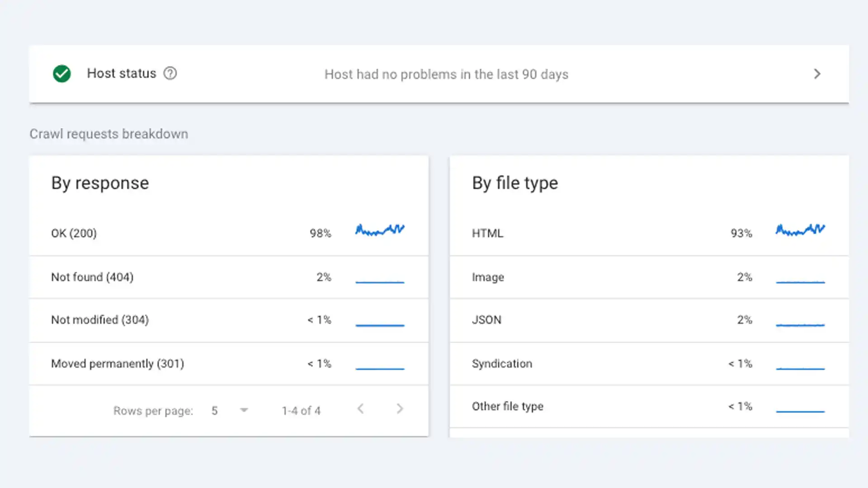
Task: Go to next page of By response table
Action: tap(400, 409)
